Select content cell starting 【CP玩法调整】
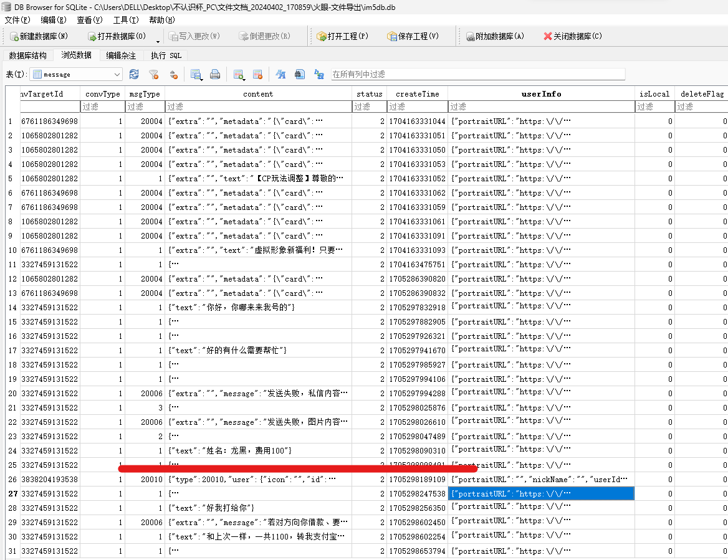The height and width of the screenshot is (560, 728). 258,179
